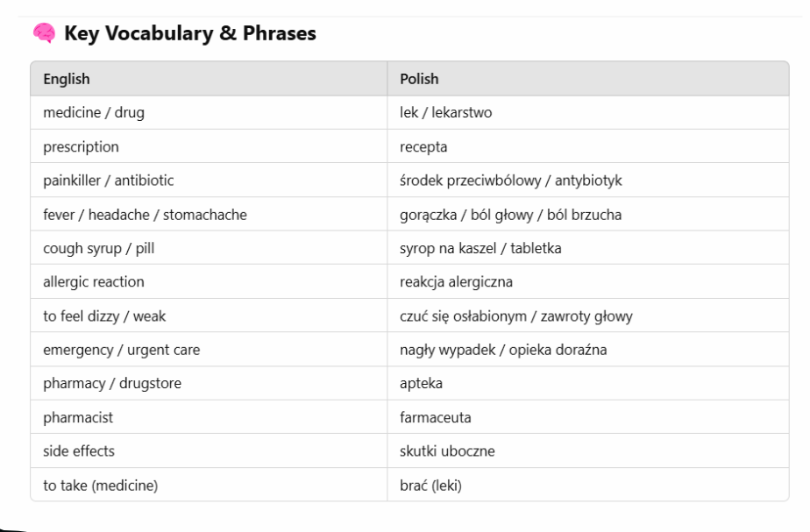810x532 pixels.
Task: Click the 'recepta' translation cell
Action: 423,147
